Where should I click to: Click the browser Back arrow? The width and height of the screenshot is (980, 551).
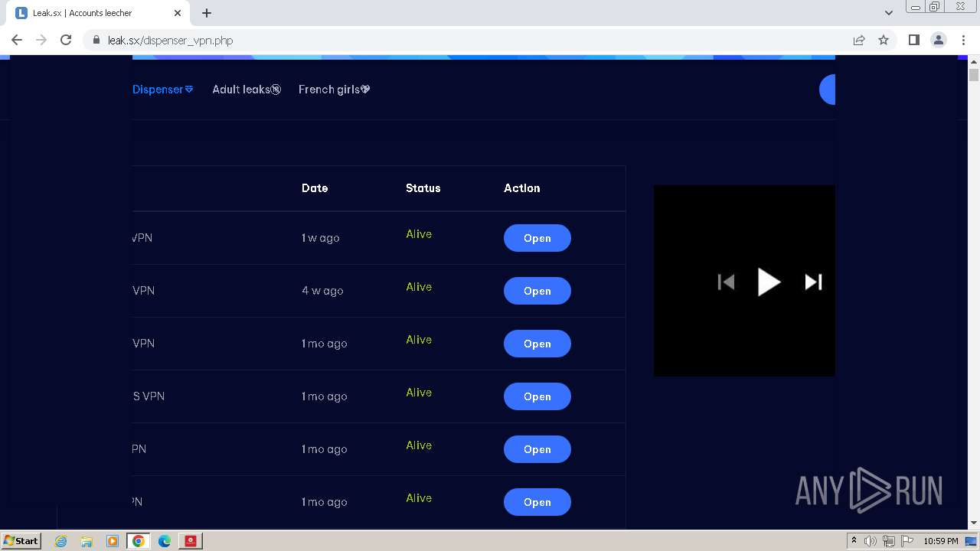[17, 40]
